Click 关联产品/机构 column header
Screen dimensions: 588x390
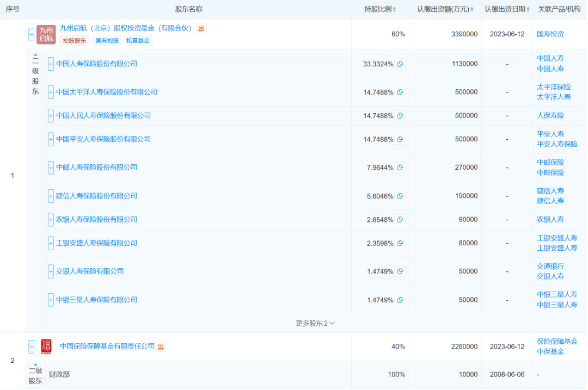559,9
